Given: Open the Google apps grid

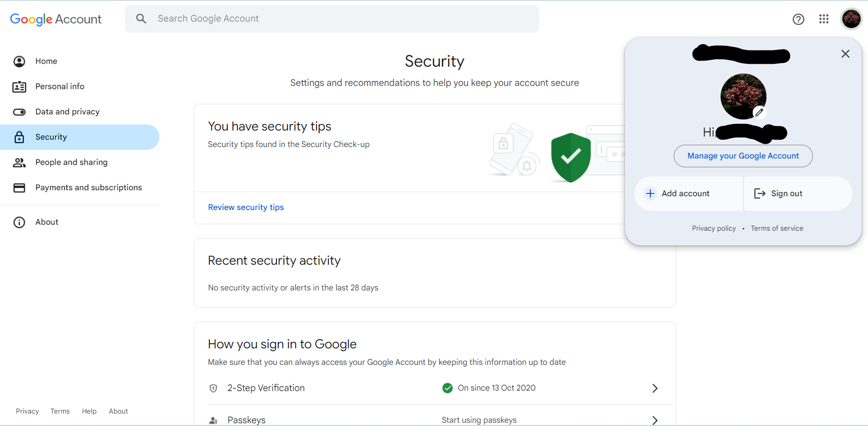Looking at the screenshot, I should tap(824, 19).
